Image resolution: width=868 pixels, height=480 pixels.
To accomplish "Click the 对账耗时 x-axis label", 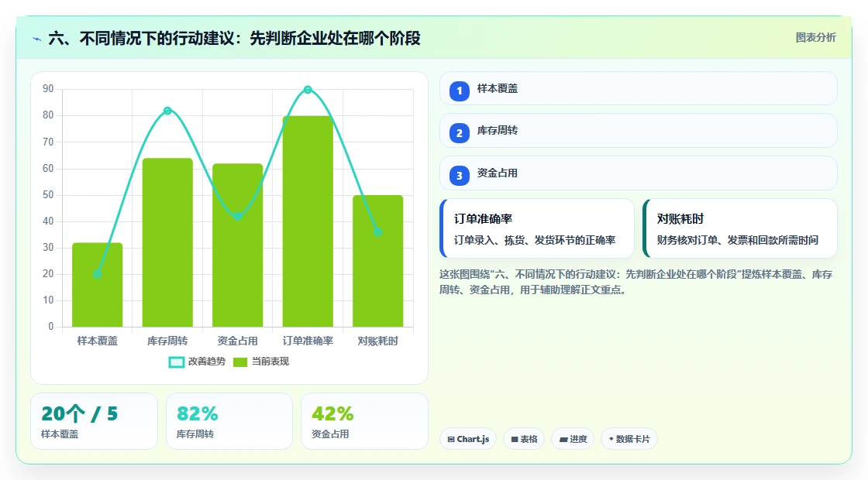I will pos(378,341).
